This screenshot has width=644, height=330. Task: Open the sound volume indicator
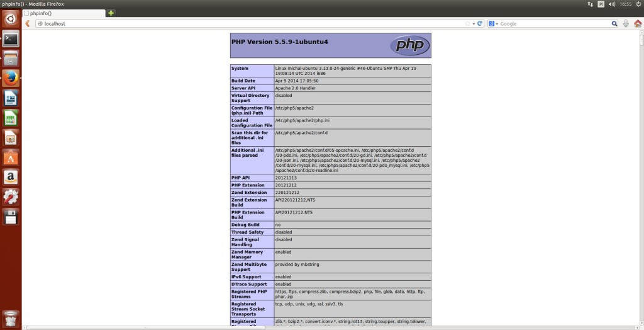click(611, 4)
